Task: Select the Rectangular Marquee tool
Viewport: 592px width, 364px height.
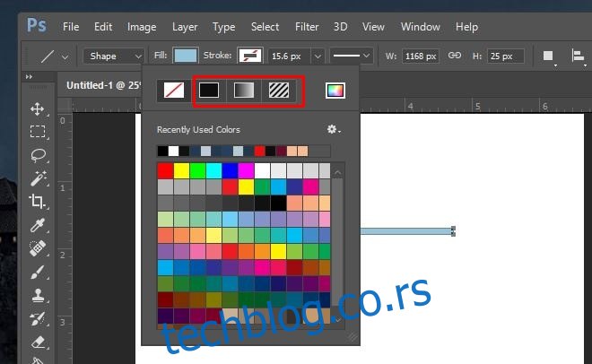Action: click(x=38, y=132)
